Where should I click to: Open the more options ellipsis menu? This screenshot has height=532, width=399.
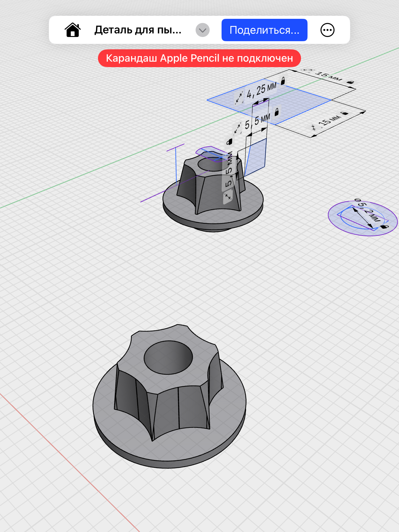[327, 30]
